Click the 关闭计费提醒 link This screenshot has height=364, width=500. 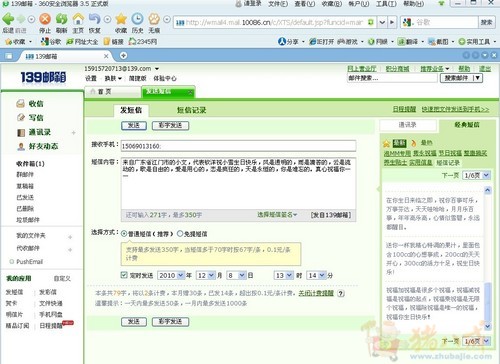click(316, 293)
